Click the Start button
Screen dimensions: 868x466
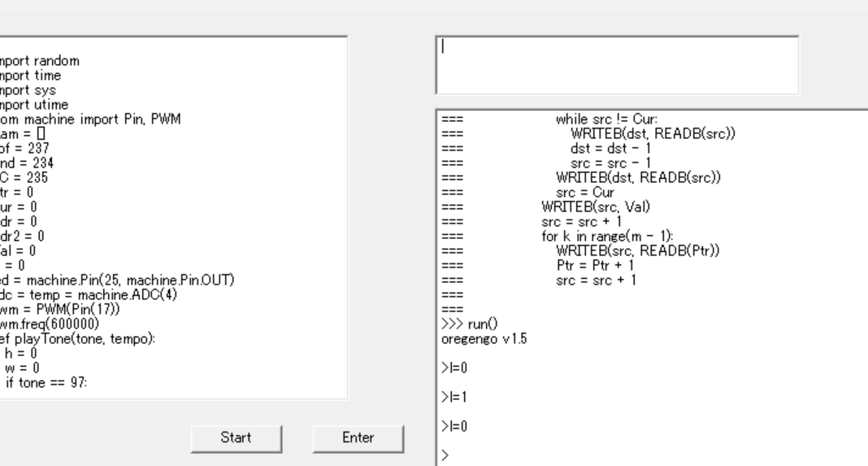pos(235,438)
